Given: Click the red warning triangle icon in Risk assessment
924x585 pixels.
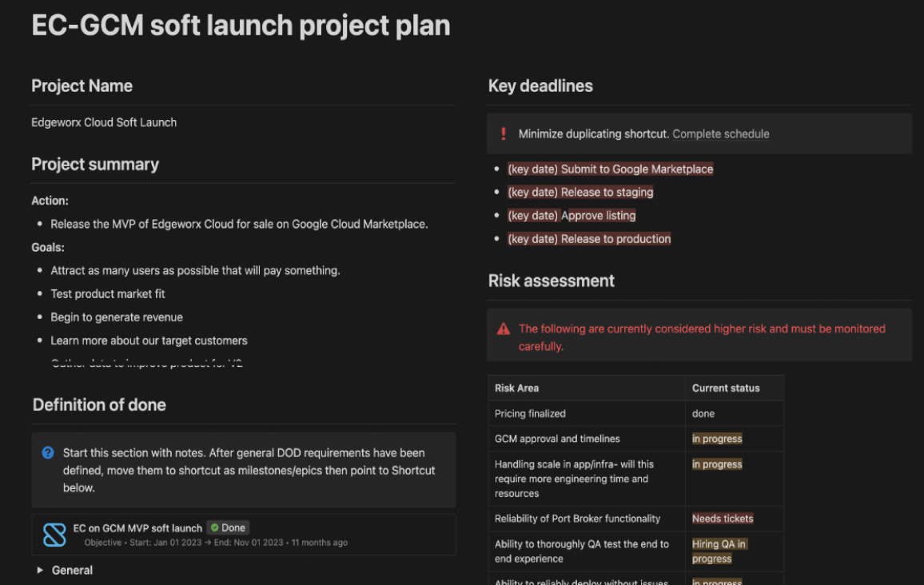Looking at the screenshot, I should 504,328.
